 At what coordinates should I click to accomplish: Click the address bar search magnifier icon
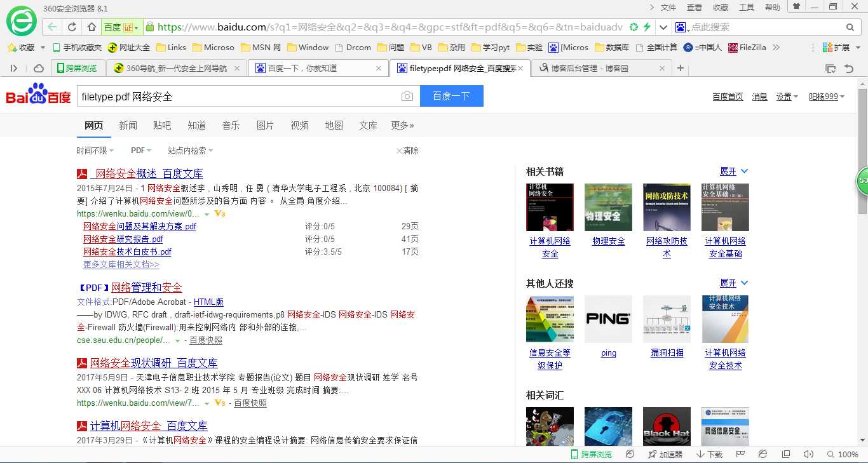(850, 27)
